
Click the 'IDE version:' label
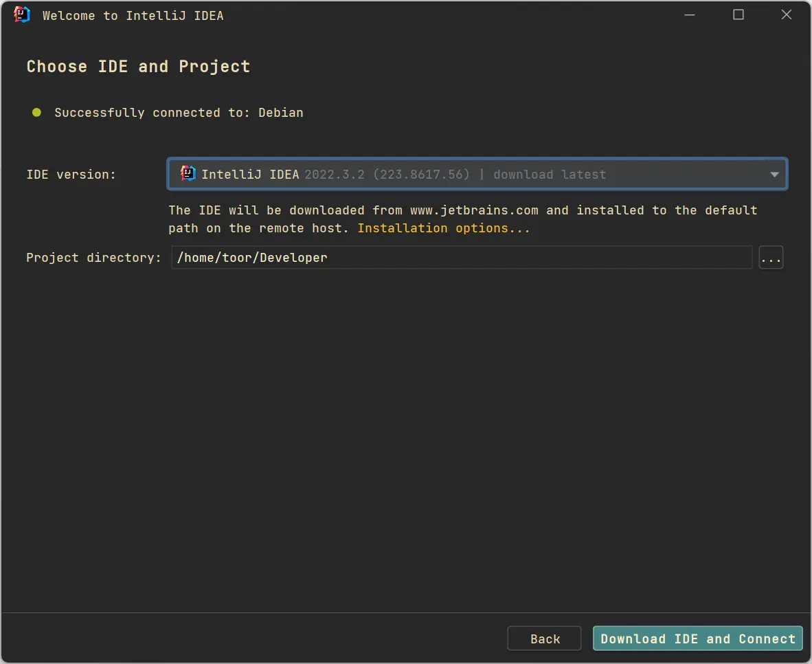pyautogui.click(x=71, y=175)
